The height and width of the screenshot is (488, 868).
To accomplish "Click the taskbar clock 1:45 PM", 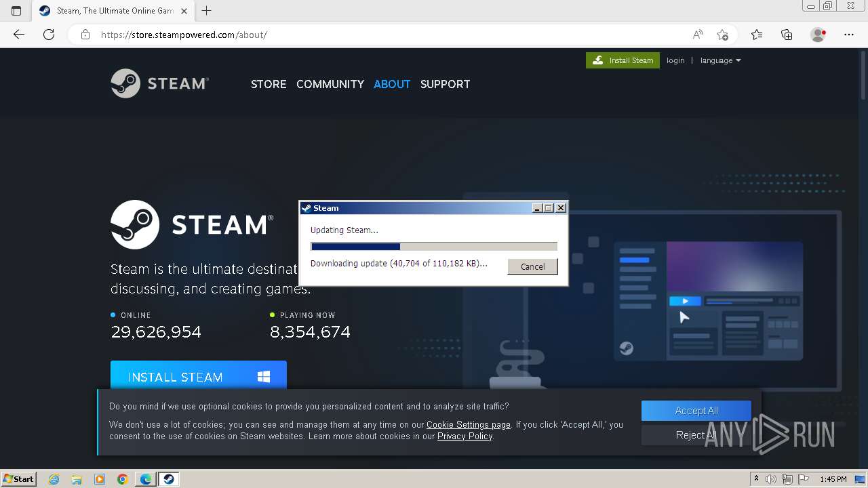I will [833, 479].
